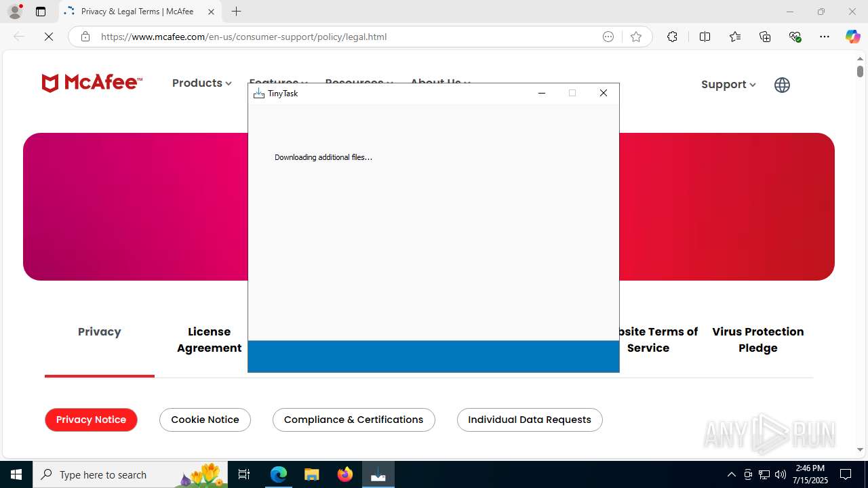The image size is (868, 488).
Task: Select the Privacy tab
Action: point(100,331)
